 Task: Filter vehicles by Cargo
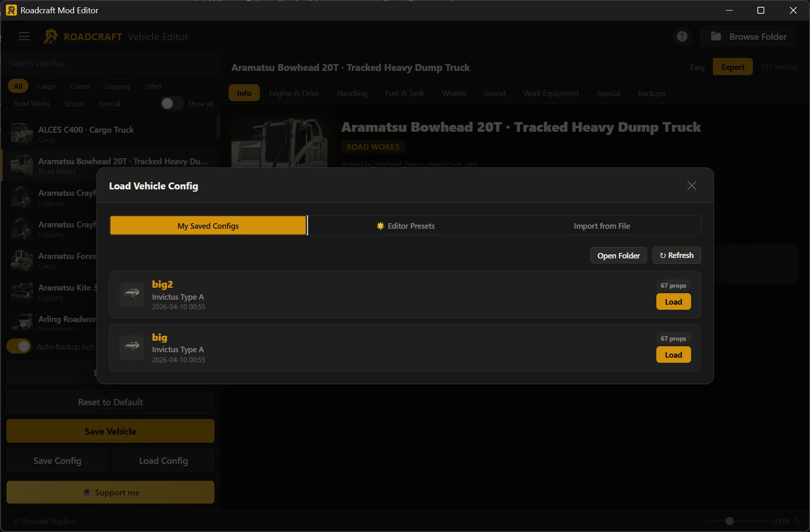[46, 86]
